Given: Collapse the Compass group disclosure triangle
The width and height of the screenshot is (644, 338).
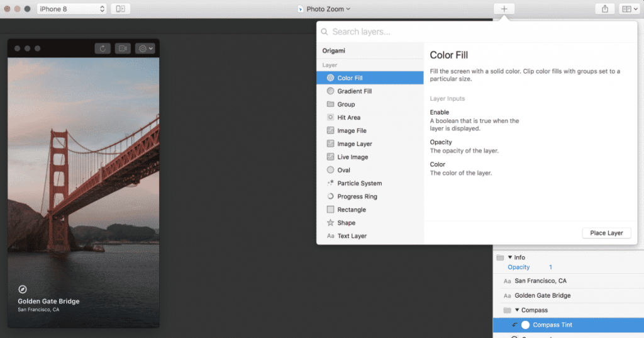Looking at the screenshot, I should (517, 310).
